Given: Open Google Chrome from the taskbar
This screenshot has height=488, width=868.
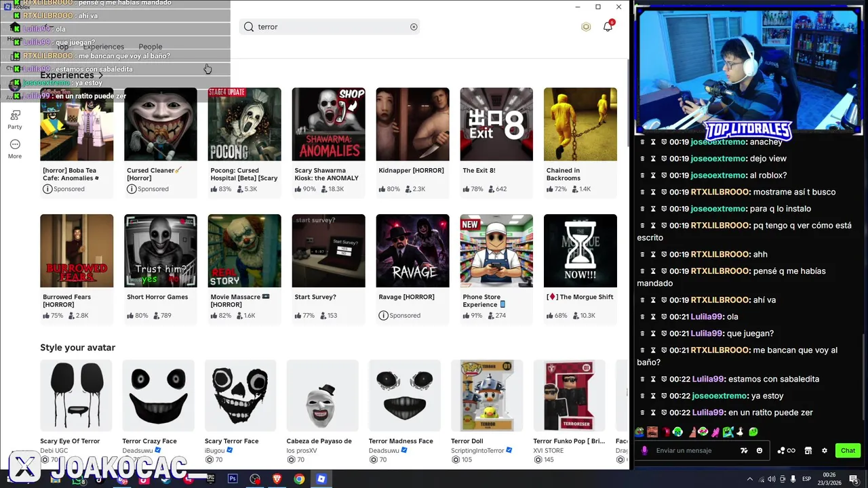Looking at the screenshot, I should pos(299,479).
